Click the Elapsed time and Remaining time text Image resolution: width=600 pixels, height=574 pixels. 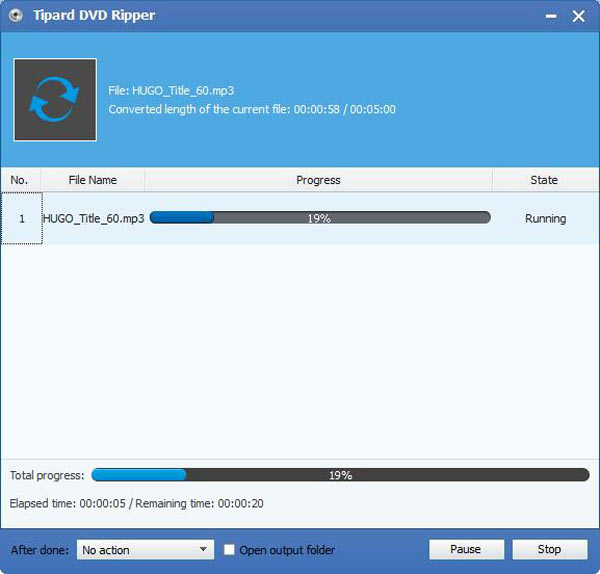point(137,503)
